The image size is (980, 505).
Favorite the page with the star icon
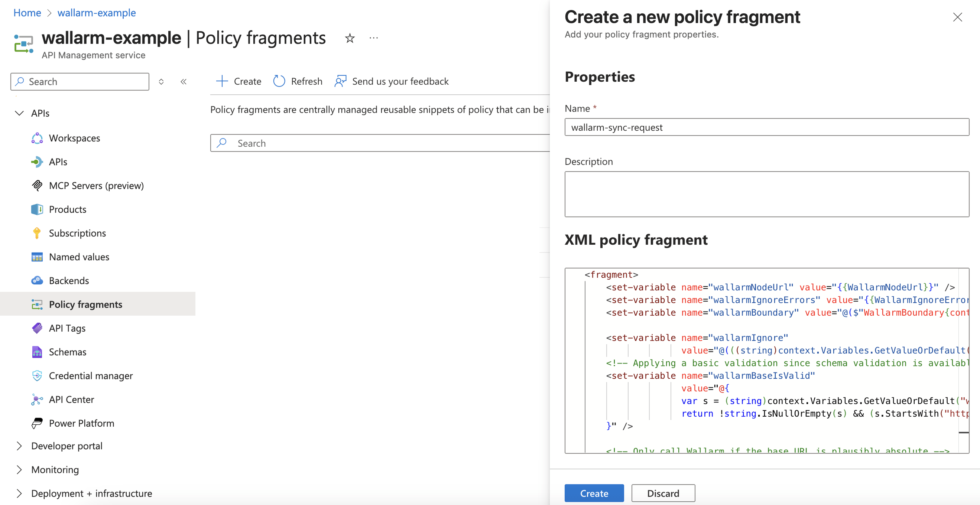point(349,38)
